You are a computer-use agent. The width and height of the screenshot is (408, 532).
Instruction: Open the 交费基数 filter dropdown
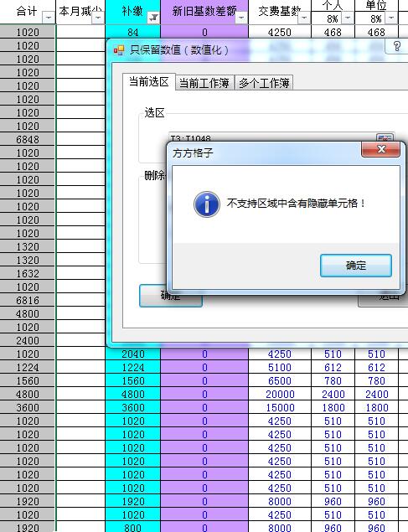pyautogui.click(x=304, y=18)
